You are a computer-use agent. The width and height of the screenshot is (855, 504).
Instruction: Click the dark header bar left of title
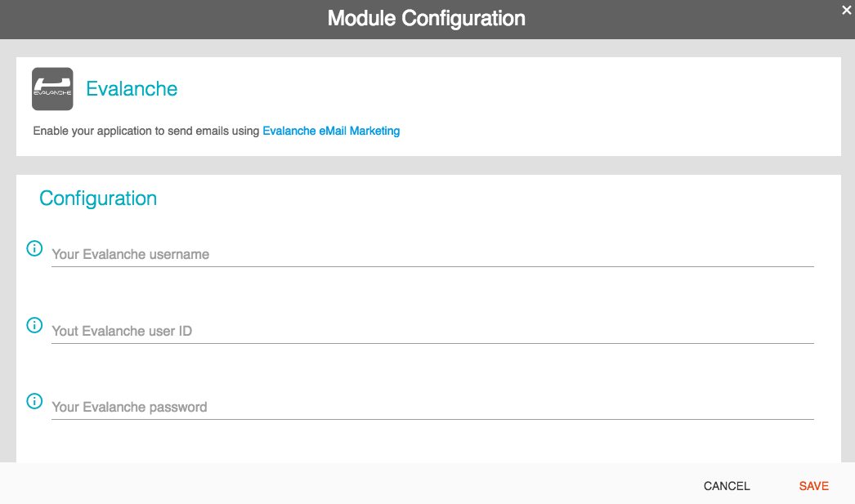pyautogui.click(x=163, y=18)
